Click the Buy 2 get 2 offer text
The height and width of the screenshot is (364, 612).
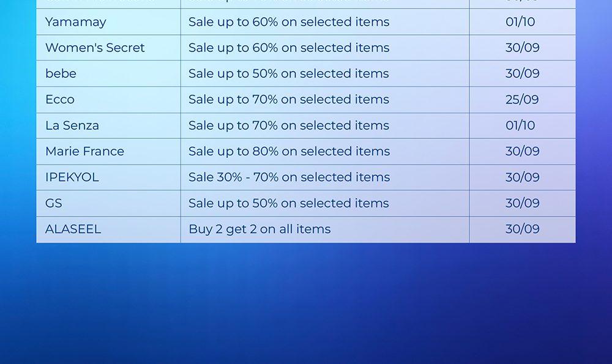(259, 229)
